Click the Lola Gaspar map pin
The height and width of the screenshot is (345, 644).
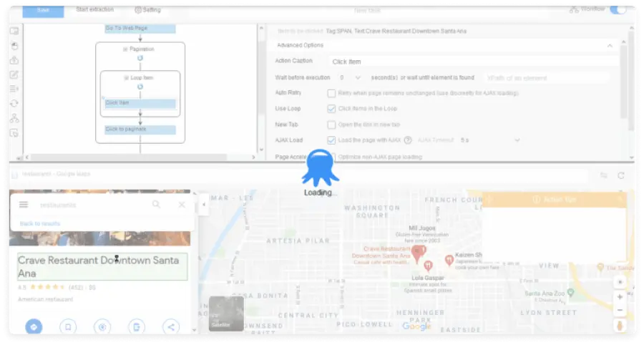click(428, 266)
